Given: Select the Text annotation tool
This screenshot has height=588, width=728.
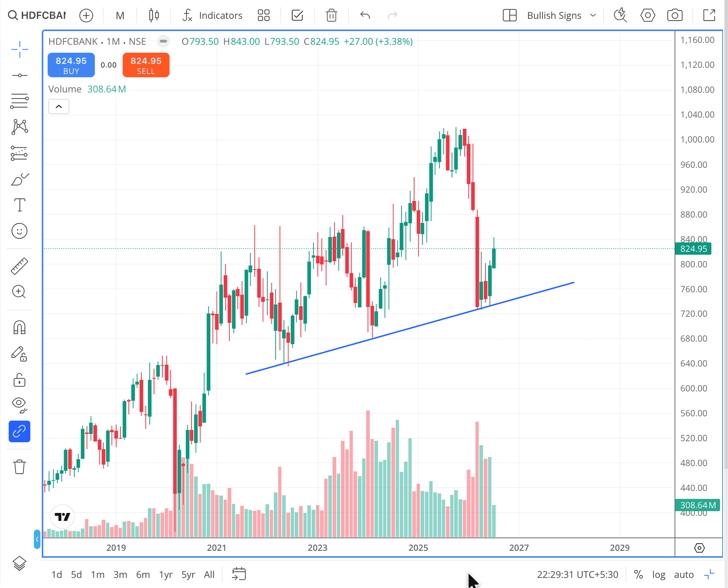Looking at the screenshot, I should click(19, 205).
